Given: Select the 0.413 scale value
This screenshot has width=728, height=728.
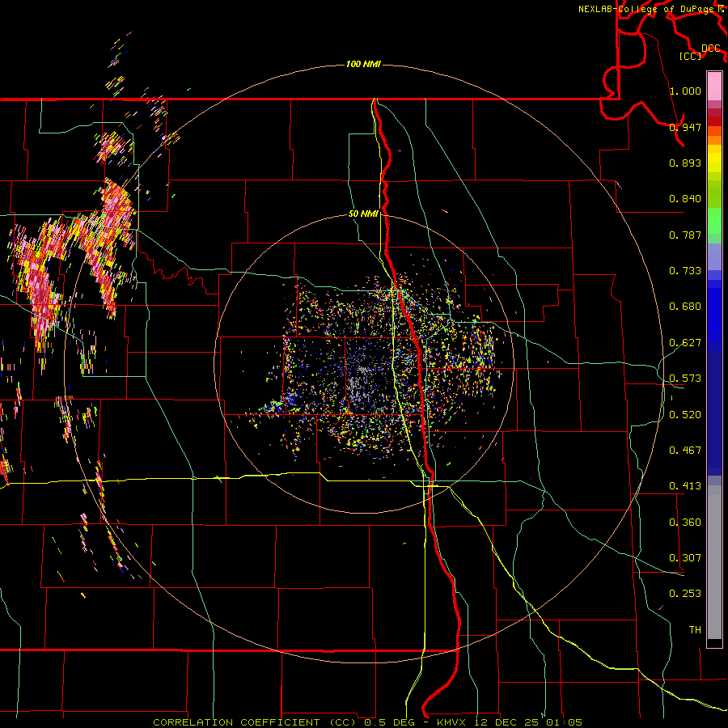Looking at the screenshot, I should [x=685, y=486].
